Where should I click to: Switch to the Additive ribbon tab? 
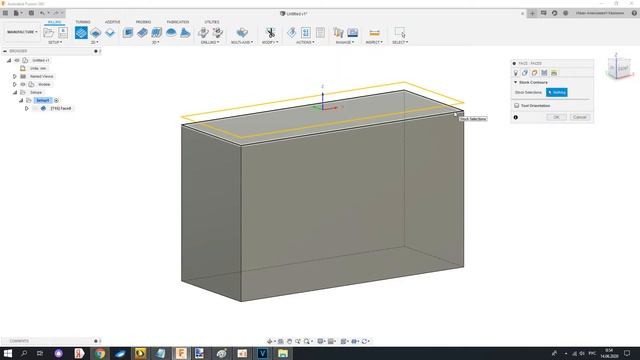pyautogui.click(x=113, y=22)
